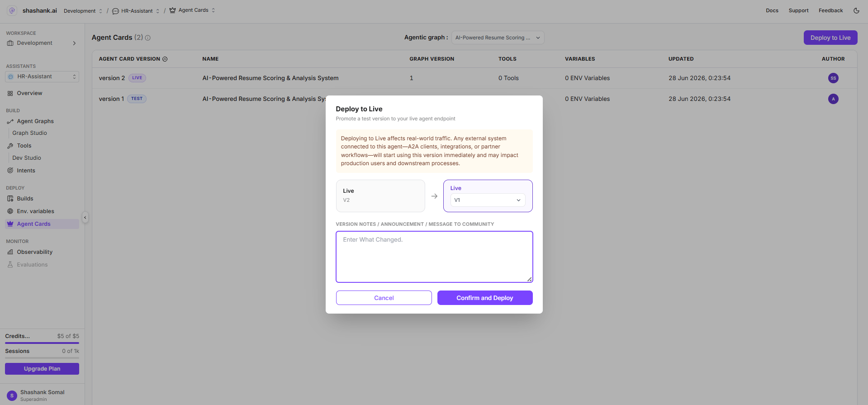Click the shashank.ai logo icon
868x405 pixels.
point(12,10)
